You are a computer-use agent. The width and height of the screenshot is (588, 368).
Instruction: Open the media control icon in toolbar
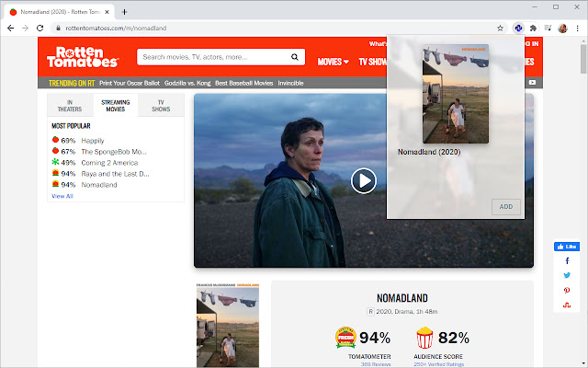pos(548,28)
